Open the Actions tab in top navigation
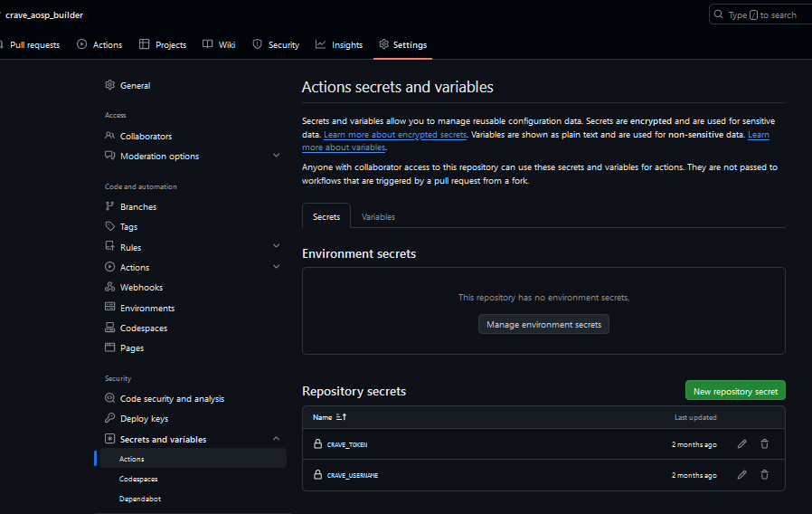Viewport: 812px width, 514px height. 99,45
